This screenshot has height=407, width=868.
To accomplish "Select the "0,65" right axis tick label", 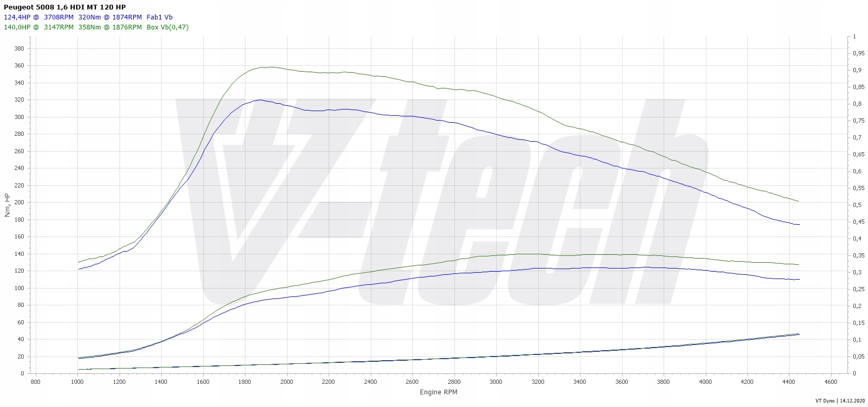I will click(x=859, y=155).
